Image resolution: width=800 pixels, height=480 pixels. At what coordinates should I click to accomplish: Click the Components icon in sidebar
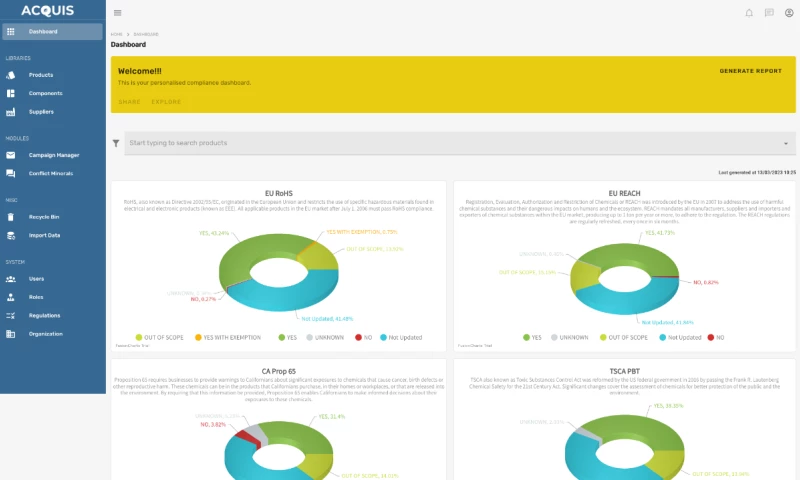click(11, 93)
